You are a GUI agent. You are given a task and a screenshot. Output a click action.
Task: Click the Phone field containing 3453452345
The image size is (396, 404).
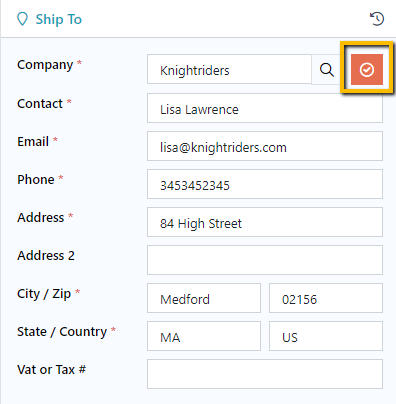coord(265,184)
